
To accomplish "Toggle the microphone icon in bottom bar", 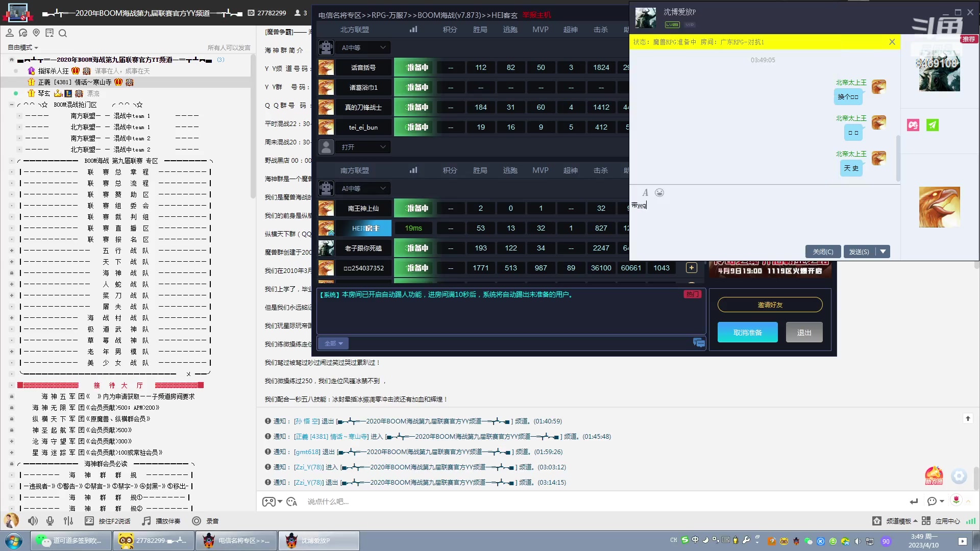I will point(50,521).
